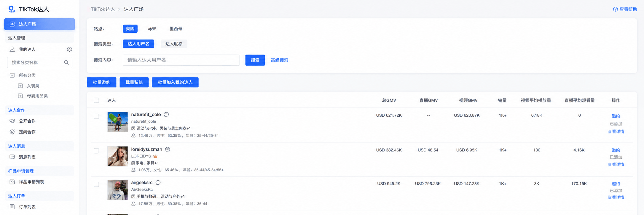644x215 pixels.
Task: Open 消息列表 in the sidebar
Action: [27, 157]
